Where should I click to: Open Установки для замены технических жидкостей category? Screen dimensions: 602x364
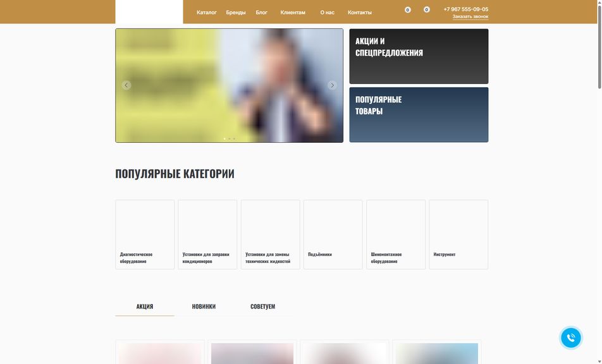(x=270, y=234)
